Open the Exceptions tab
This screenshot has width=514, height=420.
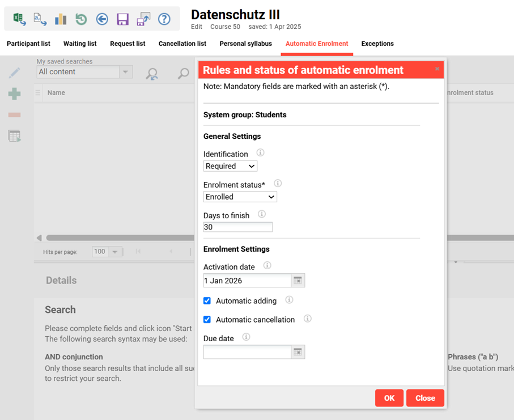[377, 44]
